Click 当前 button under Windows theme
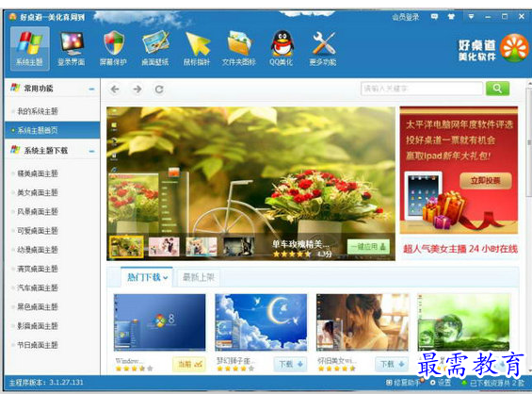Screen dimensions: 532x394 [x=189, y=365]
